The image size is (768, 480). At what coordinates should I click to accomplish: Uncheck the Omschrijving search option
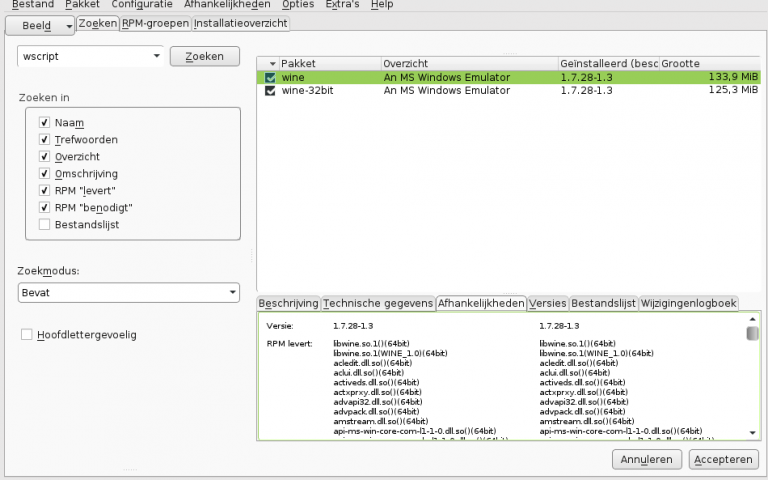pos(44,173)
